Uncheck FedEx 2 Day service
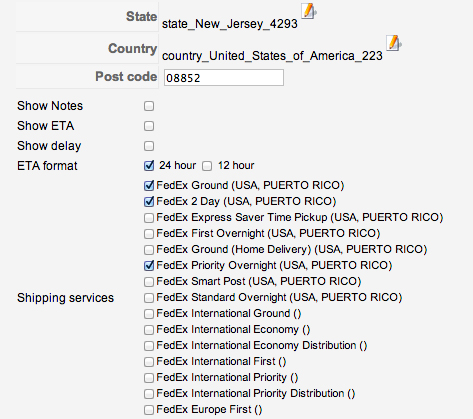The height and width of the screenshot is (419, 473). tap(149, 202)
